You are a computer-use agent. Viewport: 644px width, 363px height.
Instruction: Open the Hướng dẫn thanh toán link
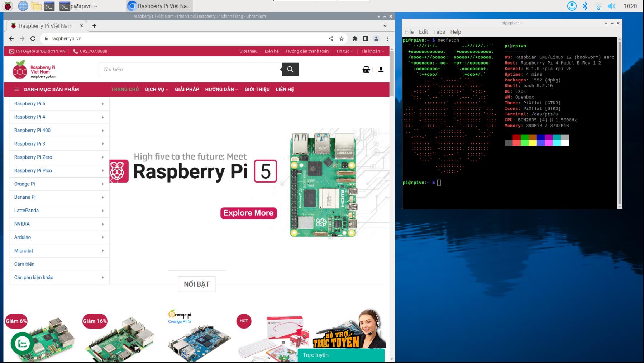tap(307, 51)
